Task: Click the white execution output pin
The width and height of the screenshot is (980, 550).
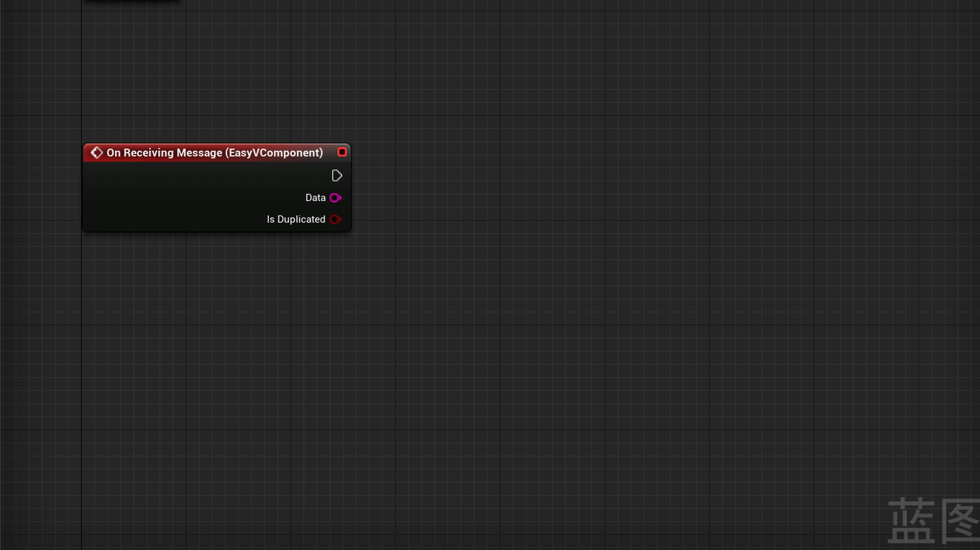Action: click(x=337, y=175)
